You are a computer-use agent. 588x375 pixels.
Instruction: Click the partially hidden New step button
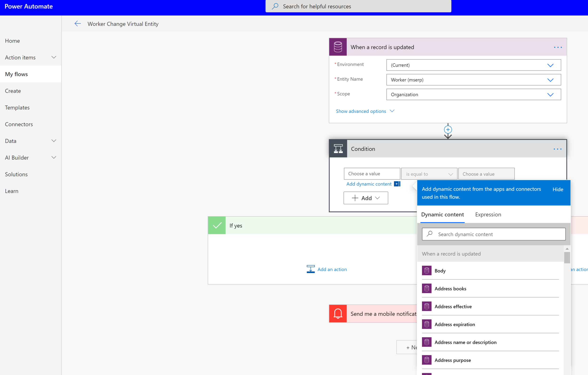pyautogui.click(x=407, y=347)
